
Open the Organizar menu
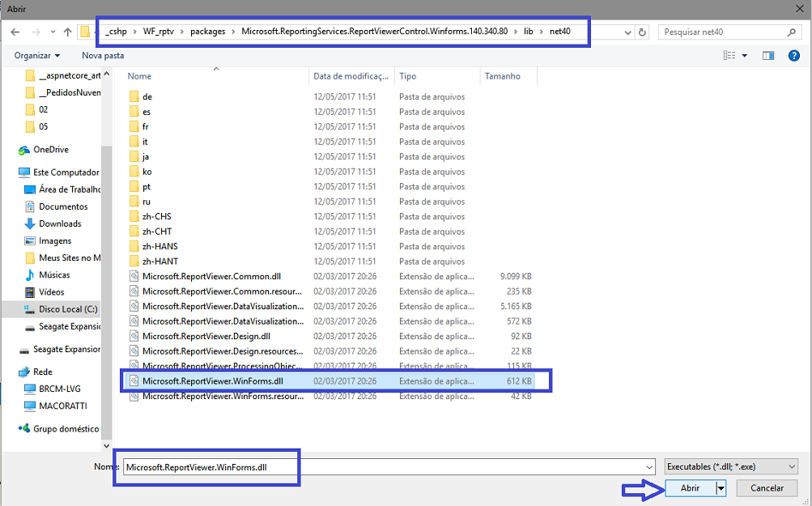[x=36, y=55]
